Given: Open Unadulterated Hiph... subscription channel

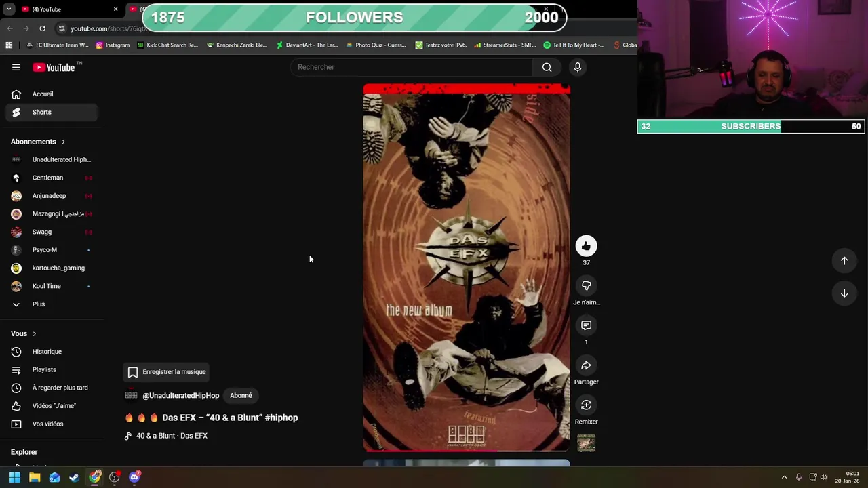Looking at the screenshot, I should coord(52,159).
